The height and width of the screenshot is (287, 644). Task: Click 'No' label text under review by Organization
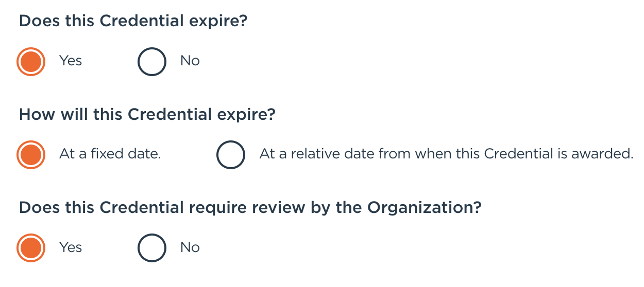pyautogui.click(x=190, y=248)
